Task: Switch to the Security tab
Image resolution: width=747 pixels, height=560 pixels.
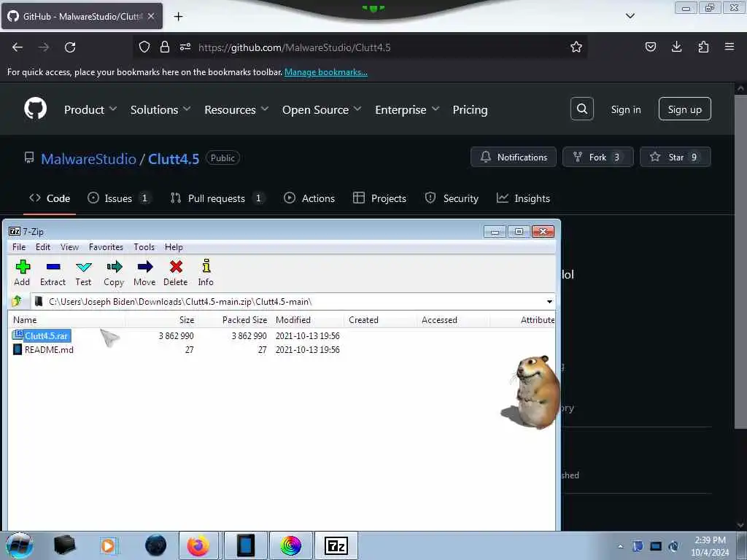Action: click(452, 198)
